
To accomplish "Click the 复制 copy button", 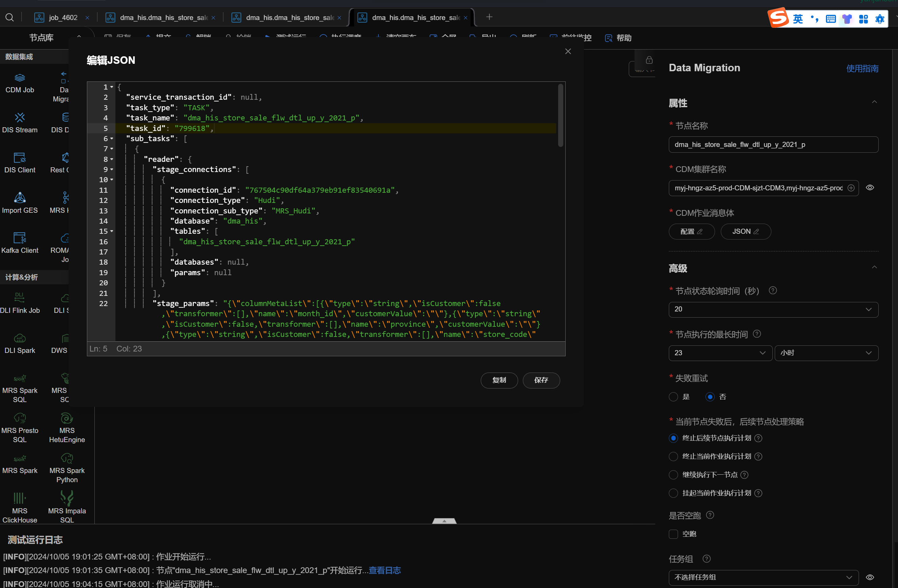I will 499,380.
